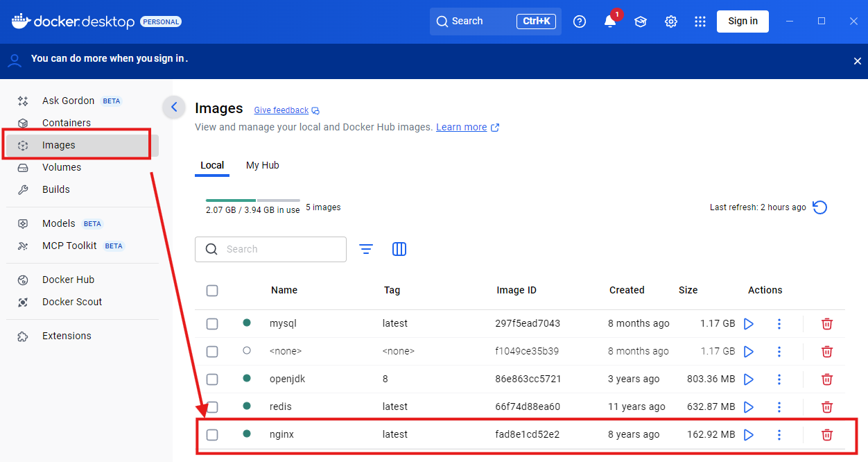Open Ask Gordon in sidebar
This screenshot has width=868, height=462.
[x=82, y=101]
